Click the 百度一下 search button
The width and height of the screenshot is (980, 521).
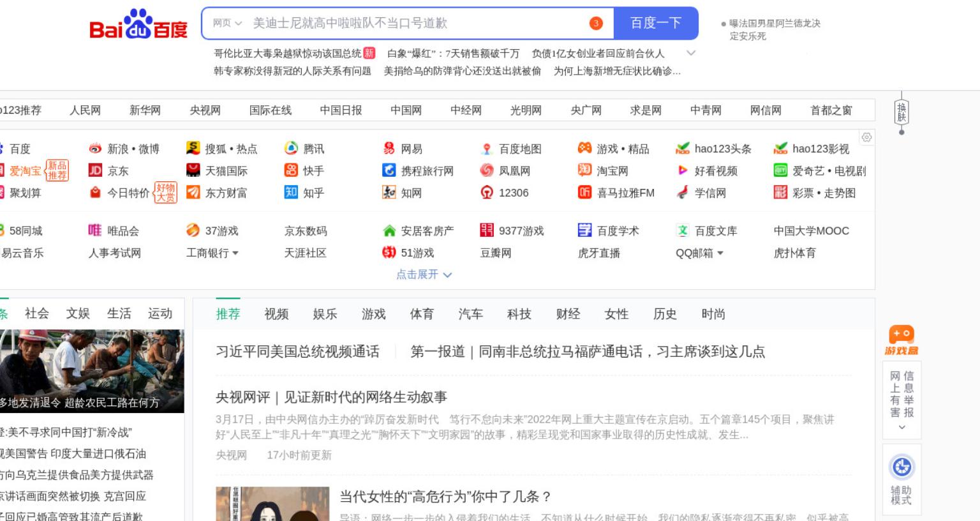coord(656,23)
